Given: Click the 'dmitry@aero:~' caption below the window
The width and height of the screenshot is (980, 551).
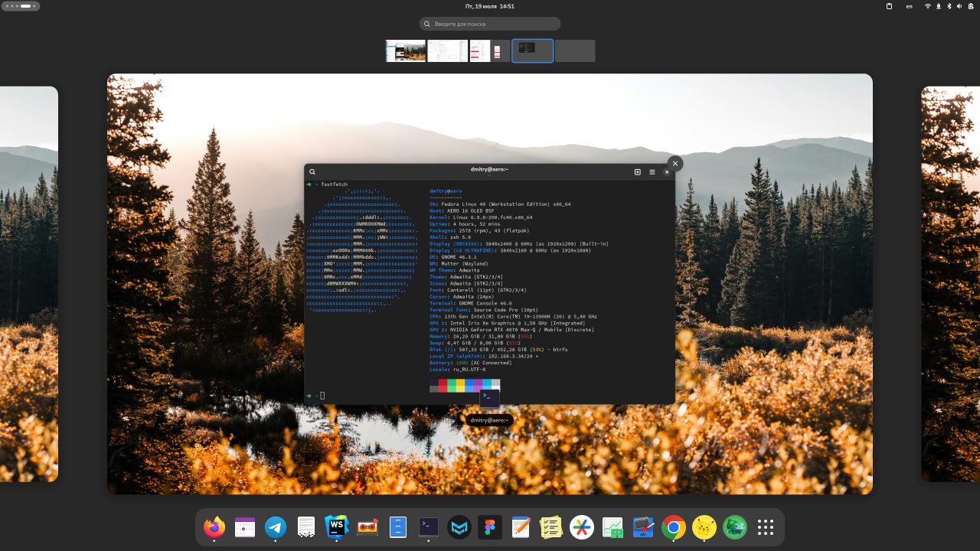Looking at the screenshot, I should (x=489, y=420).
